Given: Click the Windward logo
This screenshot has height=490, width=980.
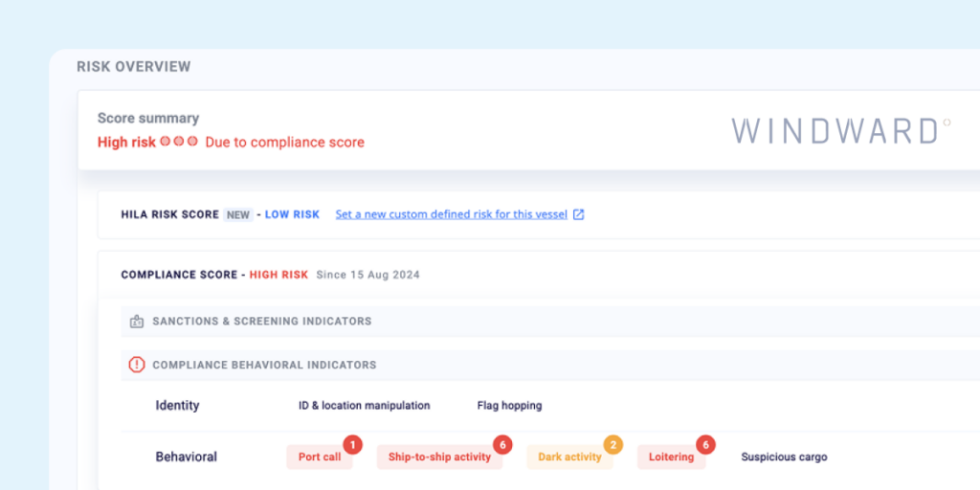Looking at the screenshot, I should [841, 131].
